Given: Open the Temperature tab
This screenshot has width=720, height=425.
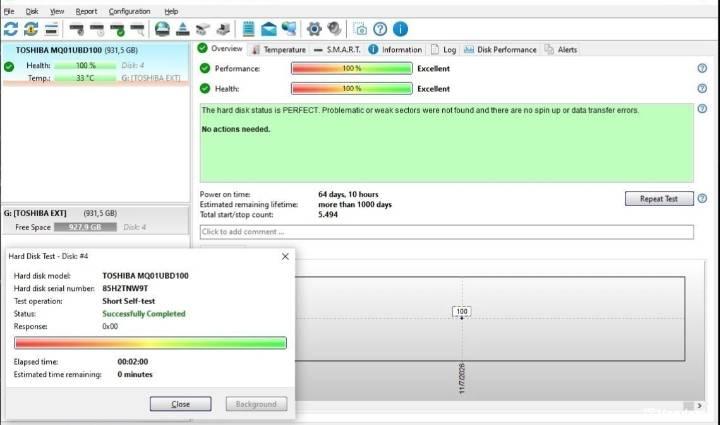Looking at the screenshot, I should [x=279, y=50].
